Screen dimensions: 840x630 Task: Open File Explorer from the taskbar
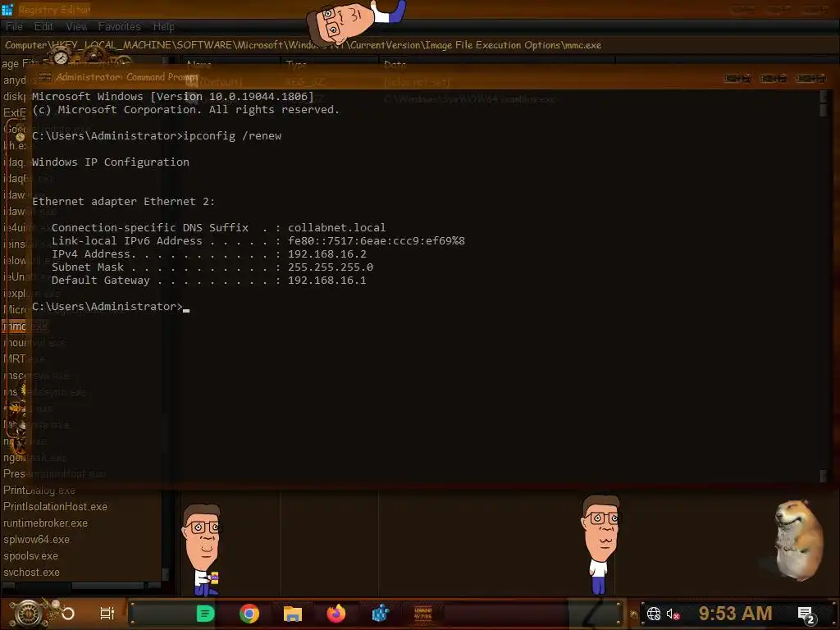[x=293, y=614]
